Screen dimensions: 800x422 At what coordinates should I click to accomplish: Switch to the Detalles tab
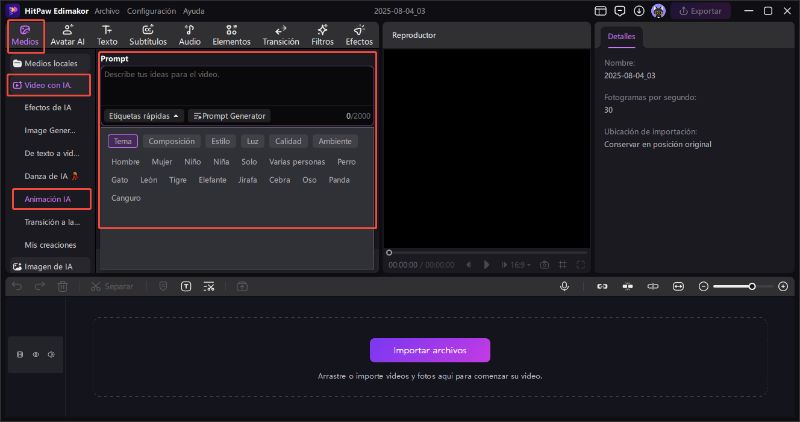(621, 36)
